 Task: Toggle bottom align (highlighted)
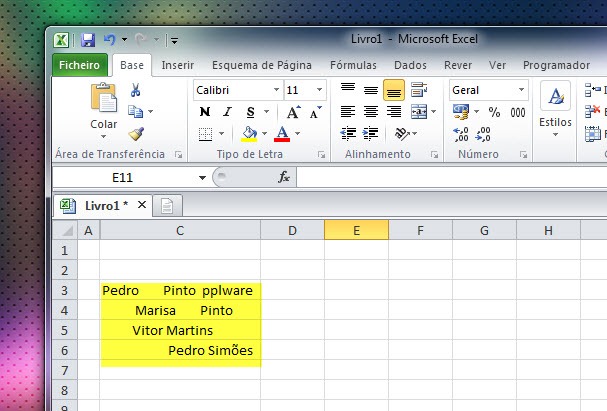pyautogui.click(x=394, y=90)
